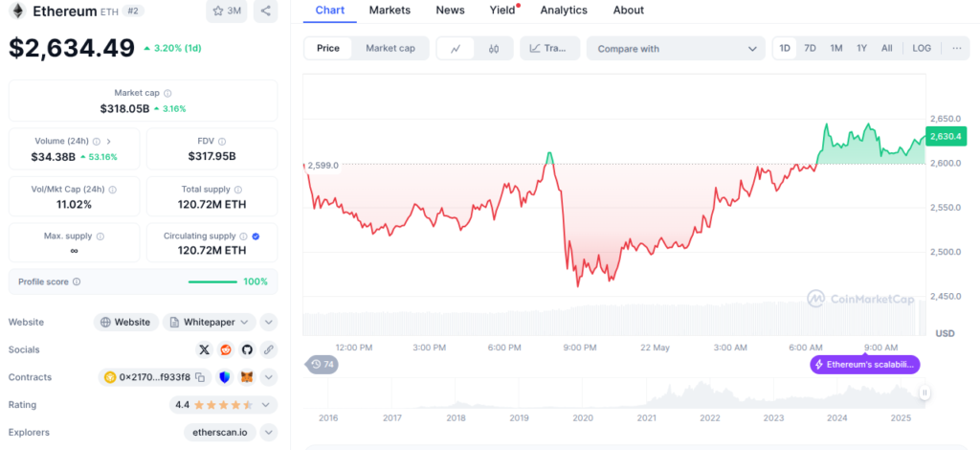
Task: Select the Price toggle
Action: (x=328, y=48)
